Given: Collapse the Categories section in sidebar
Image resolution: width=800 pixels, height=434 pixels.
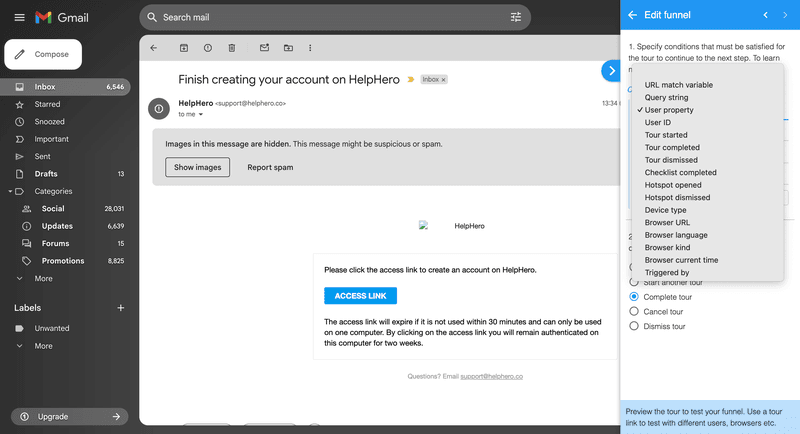Looking at the screenshot, I should [10, 191].
